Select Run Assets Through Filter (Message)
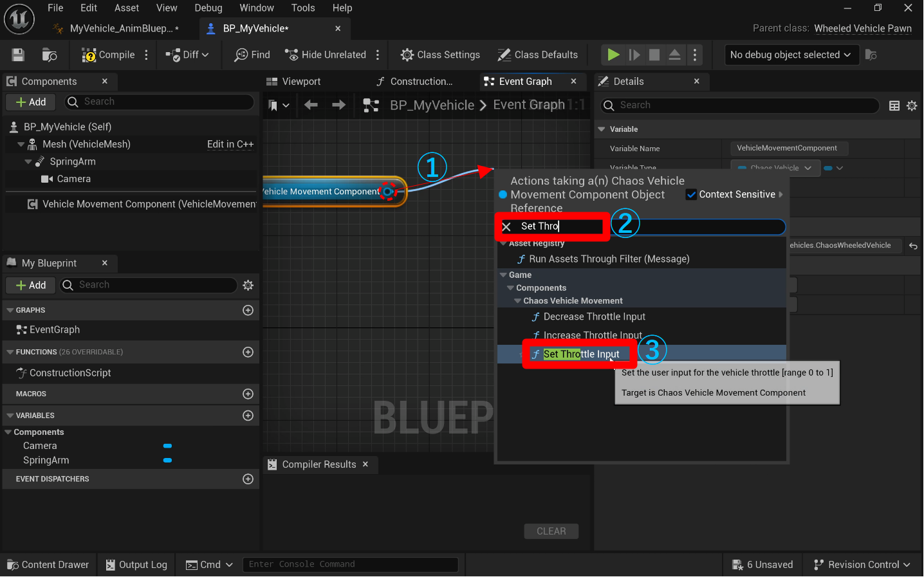This screenshot has width=924, height=577. (x=602, y=259)
